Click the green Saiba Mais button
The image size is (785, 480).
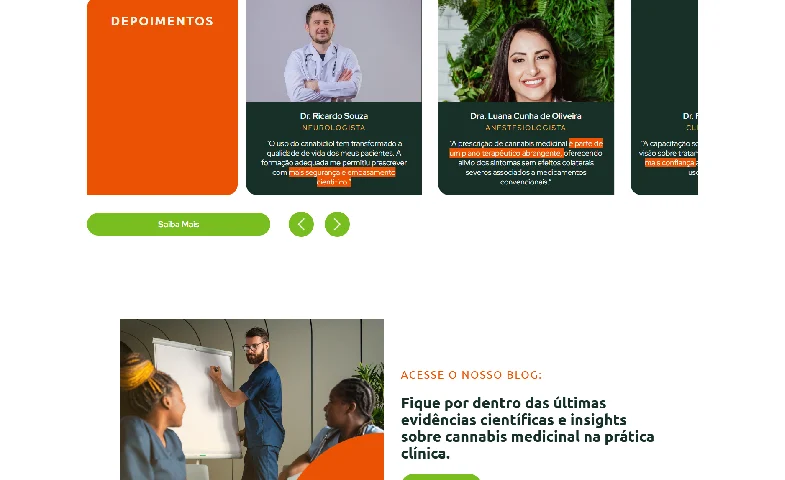point(178,224)
